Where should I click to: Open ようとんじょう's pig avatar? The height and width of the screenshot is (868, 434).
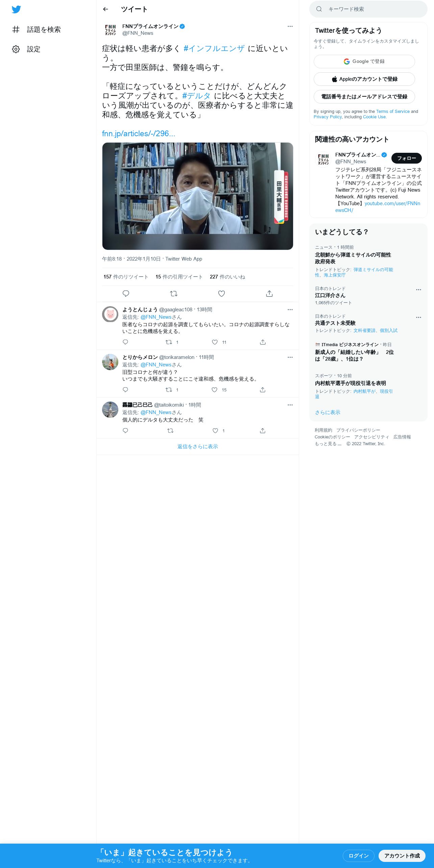[x=110, y=314]
